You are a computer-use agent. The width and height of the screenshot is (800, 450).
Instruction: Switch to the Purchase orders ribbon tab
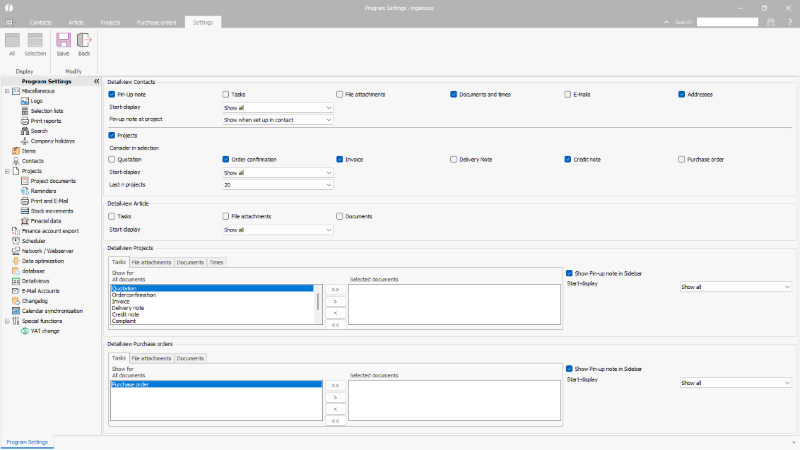click(x=157, y=21)
